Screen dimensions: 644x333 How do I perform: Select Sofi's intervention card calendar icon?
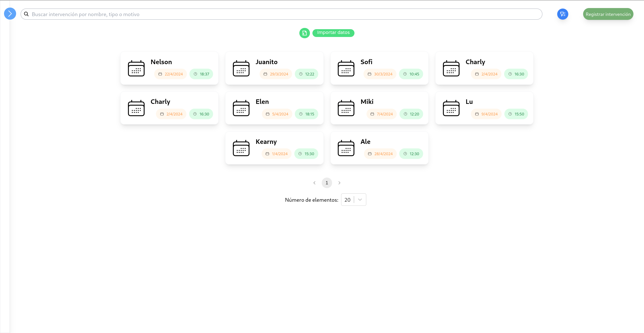point(346,68)
